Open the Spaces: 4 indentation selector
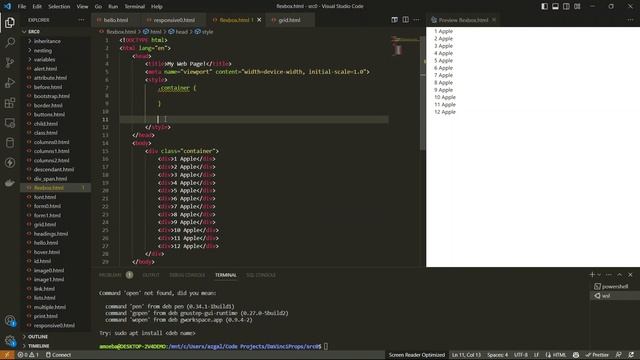The width and height of the screenshot is (640, 360). (x=498, y=355)
